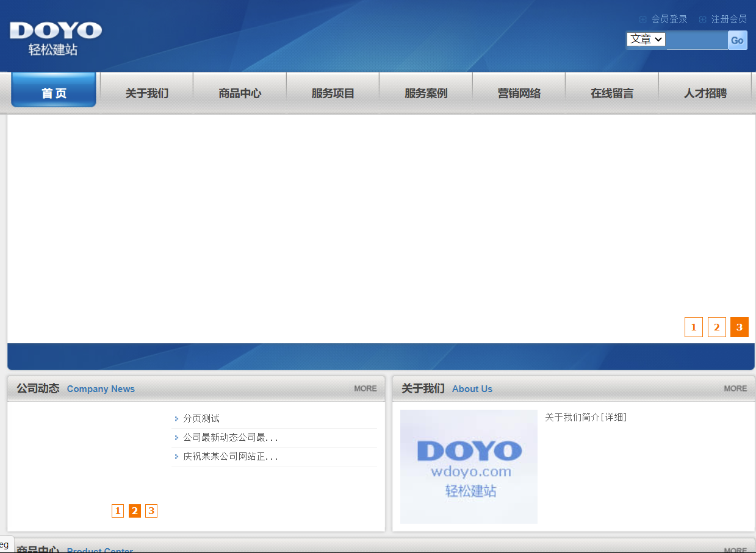Open the 服务项目 navigation item
This screenshot has width=756, height=553.
(333, 93)
